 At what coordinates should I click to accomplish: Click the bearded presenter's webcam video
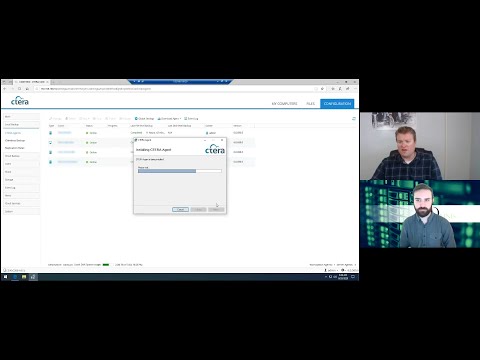(x=420, y=214)
